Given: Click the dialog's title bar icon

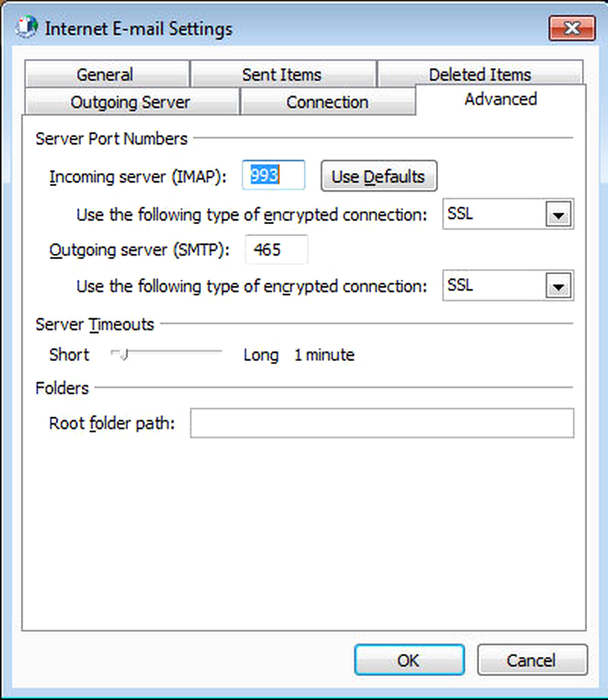Looking at the screenshot, I should (27, 28).
